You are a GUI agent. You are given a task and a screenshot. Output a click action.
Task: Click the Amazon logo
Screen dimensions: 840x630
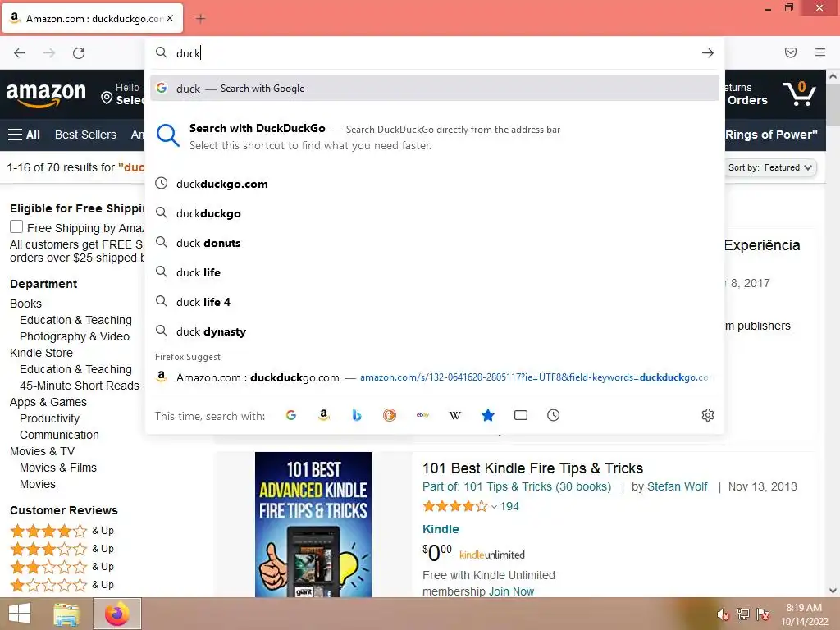[x=46, y=94]
